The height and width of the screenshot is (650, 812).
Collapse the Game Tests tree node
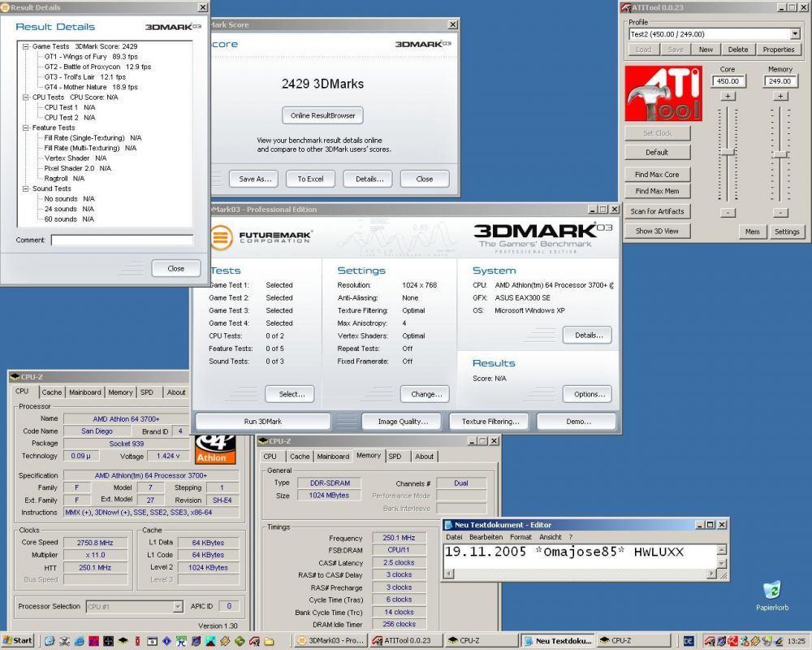[25, 46]
